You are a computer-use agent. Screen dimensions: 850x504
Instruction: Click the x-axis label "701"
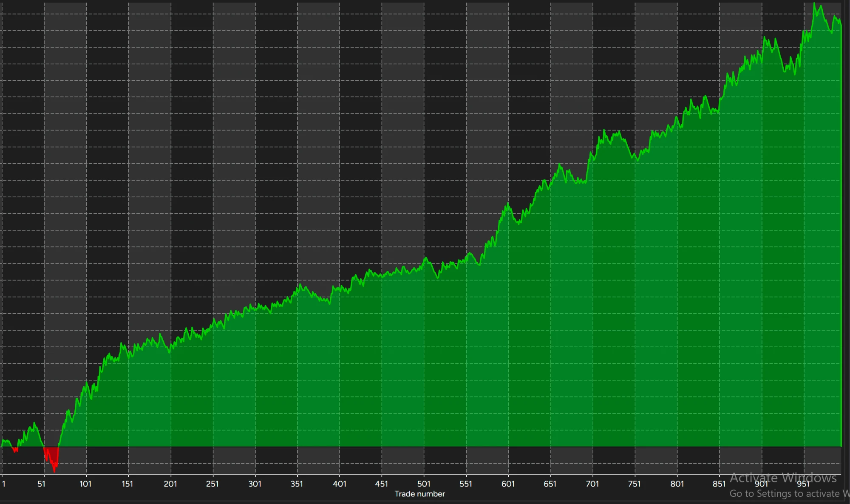(x=592, y=484)
